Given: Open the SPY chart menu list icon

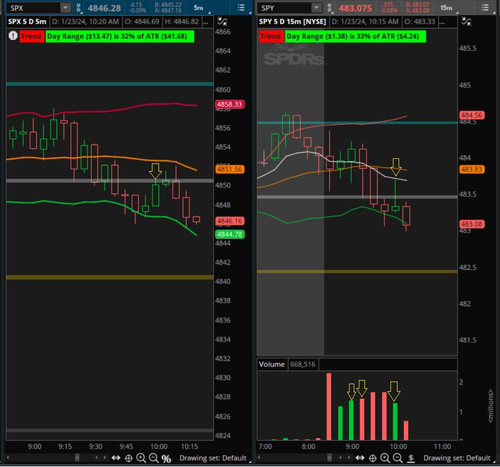Looking at the screenshot, I should click(485, 8).
